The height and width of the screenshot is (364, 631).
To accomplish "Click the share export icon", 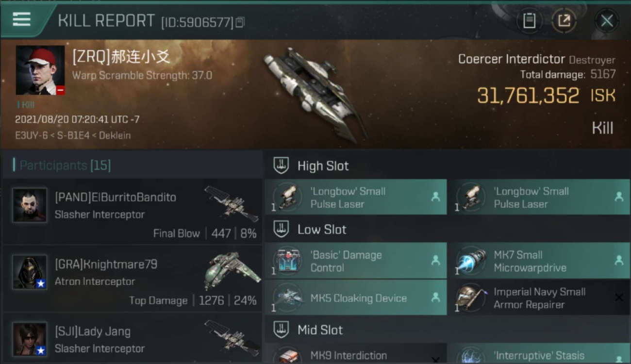I will tap(564, 21).
